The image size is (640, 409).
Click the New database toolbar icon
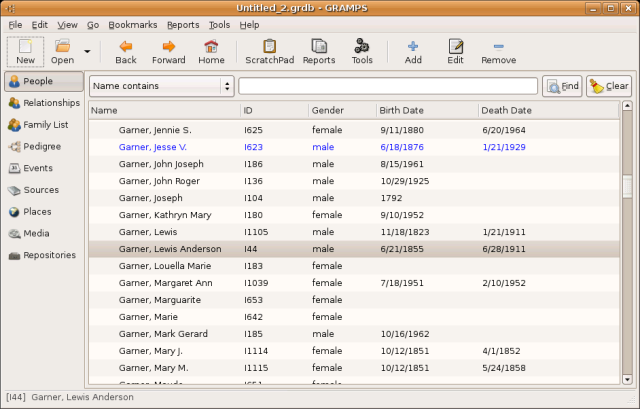click(25, 51)
